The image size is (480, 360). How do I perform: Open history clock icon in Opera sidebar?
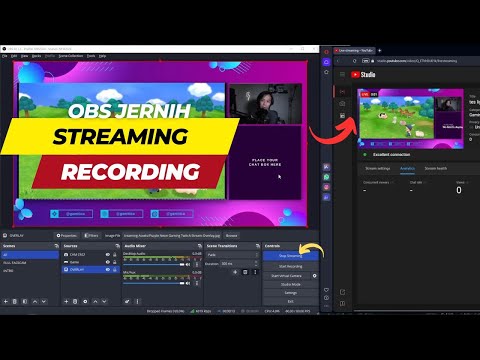point(326,298)
